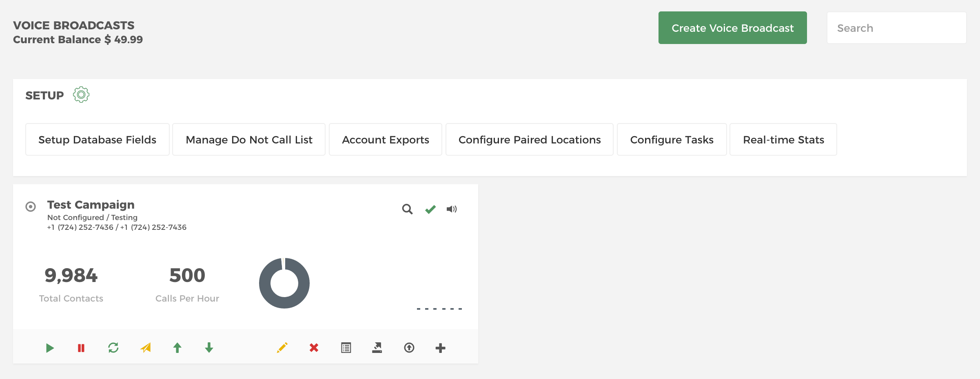Click the plus icon in campaign toolbar
The image size is (980, 379).
coord(440,348)
